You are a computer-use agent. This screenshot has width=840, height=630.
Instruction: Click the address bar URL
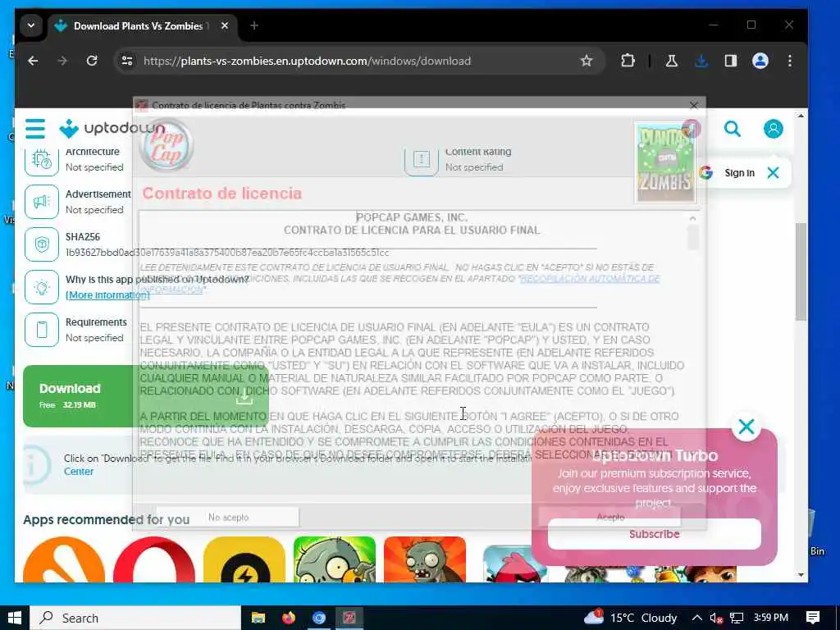[307, 61]
